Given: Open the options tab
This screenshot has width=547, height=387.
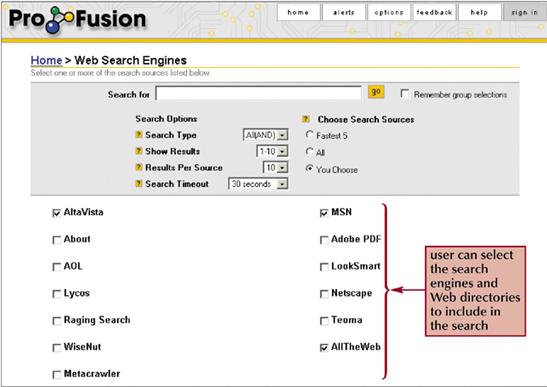Looking at the screenshot, I should 389,12.
